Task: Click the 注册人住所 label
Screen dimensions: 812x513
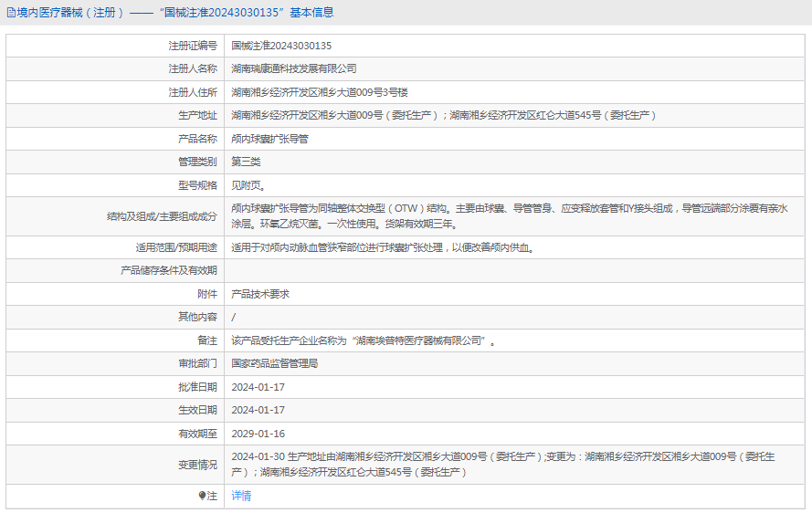Action: pyautogui.click(x=193, y=92)
